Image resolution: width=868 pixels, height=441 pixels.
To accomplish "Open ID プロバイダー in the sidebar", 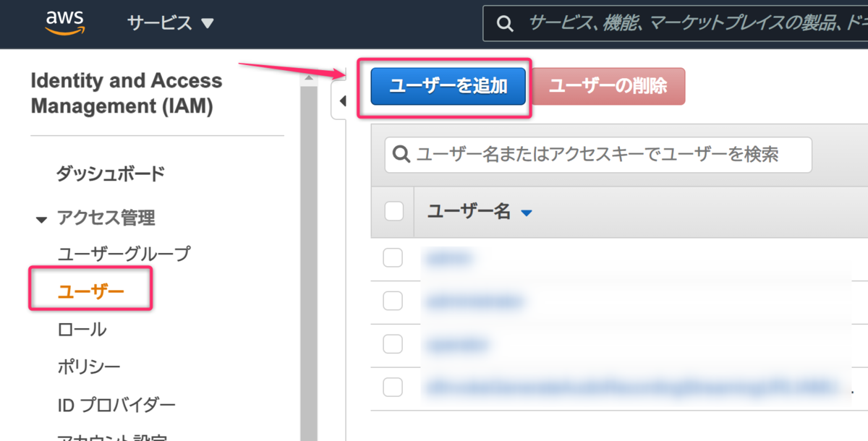I will (x=116, y=404).
